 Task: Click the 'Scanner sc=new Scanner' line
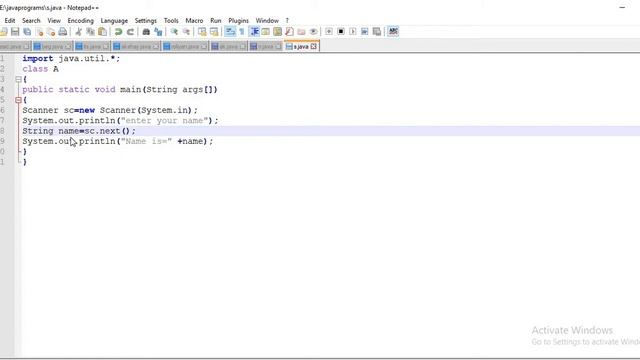[x=110, y=110]
